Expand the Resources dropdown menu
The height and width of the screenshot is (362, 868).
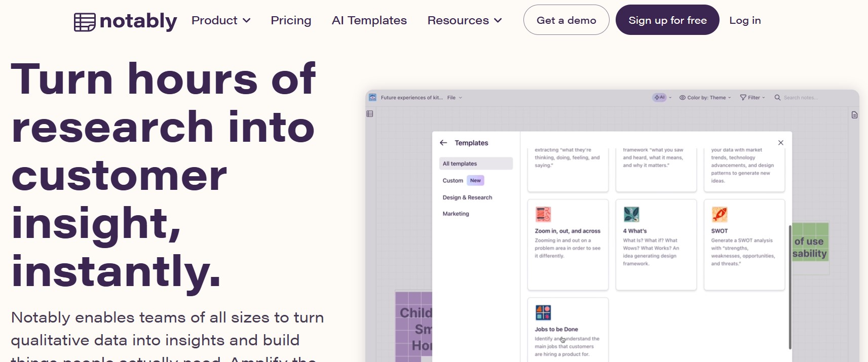coord(464,20)
